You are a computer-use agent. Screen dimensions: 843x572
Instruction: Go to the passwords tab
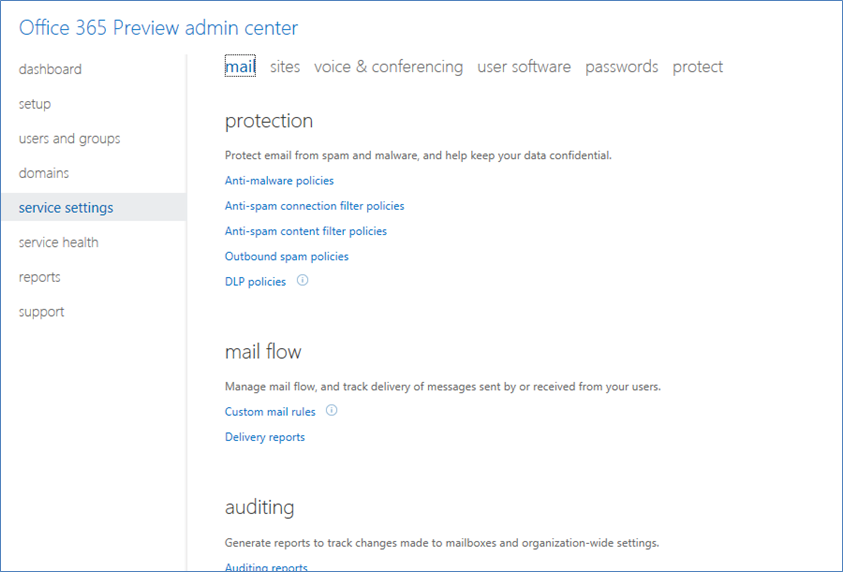pos(621,67)
